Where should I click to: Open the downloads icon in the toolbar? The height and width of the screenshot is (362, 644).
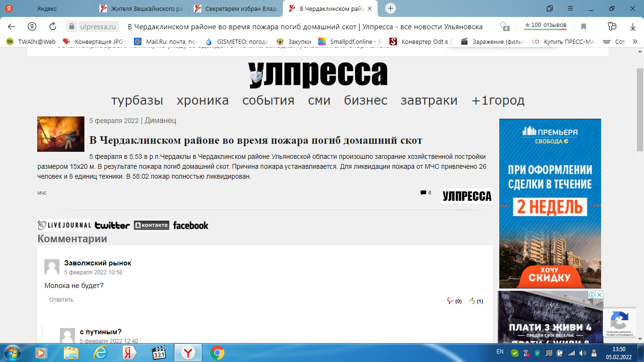click(633, 26)
